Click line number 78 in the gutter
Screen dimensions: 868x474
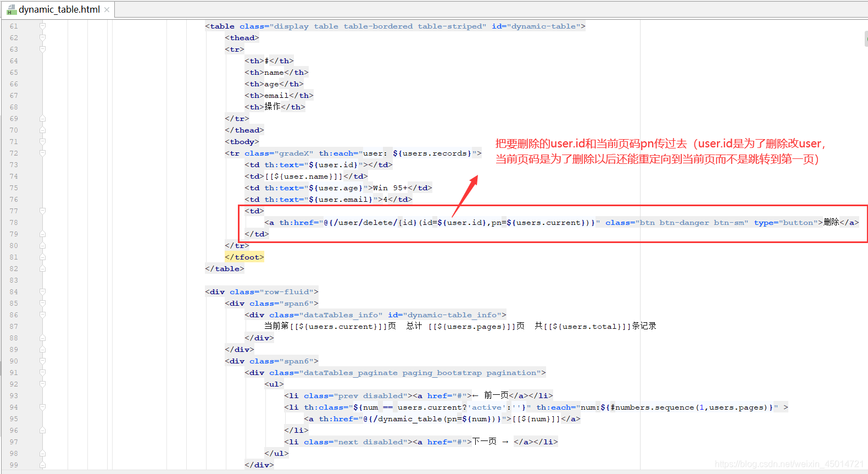(14, 222)
